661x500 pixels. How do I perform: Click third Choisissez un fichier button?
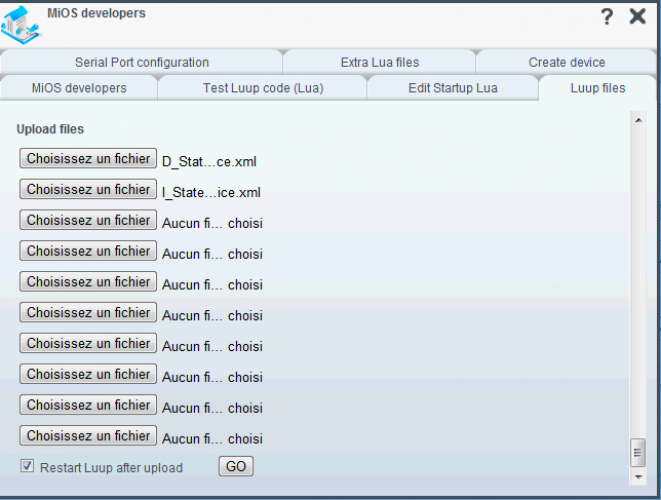tap(88, 220)
